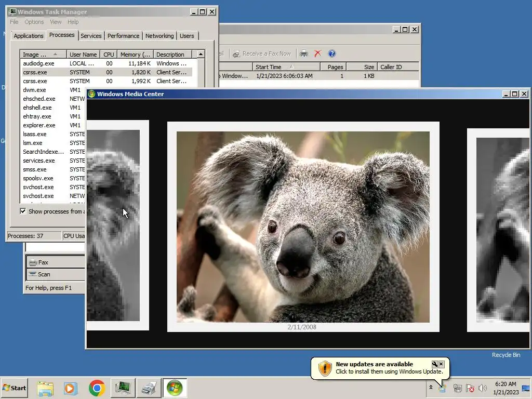Launch Windows Media Player from taskbar

pyautogui.click(x=71, y=388)
